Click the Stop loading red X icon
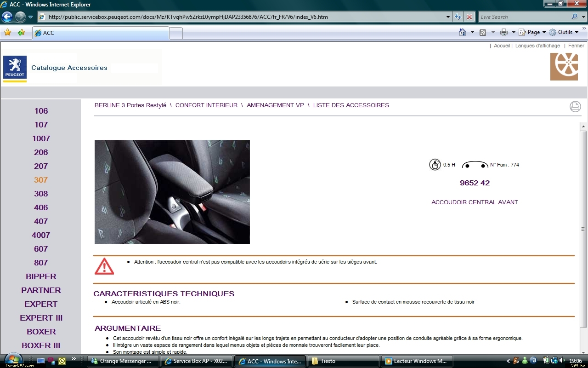Image resolution: width=588 pixels, height=368 pixels. [x=469, y=17]
